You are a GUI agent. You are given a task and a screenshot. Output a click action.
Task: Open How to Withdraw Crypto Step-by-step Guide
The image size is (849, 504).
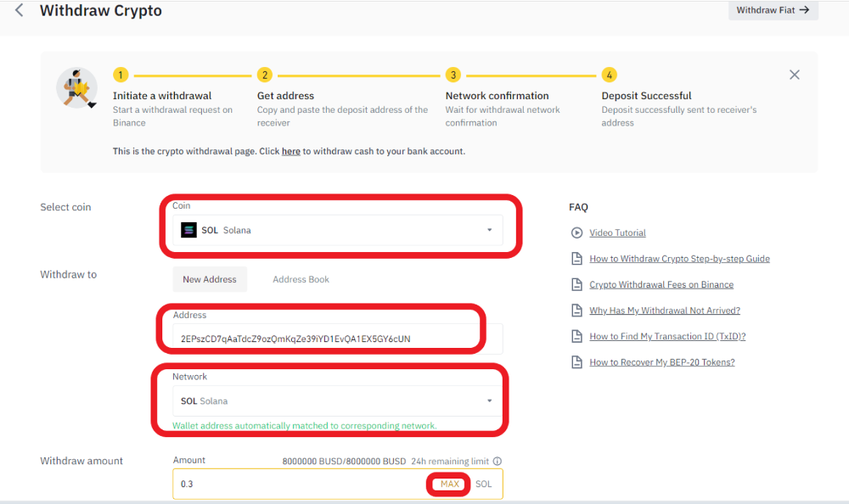coord(679,259)
